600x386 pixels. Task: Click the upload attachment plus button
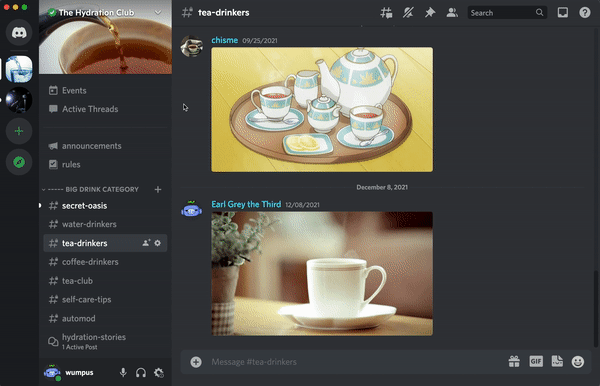[196, 362]
